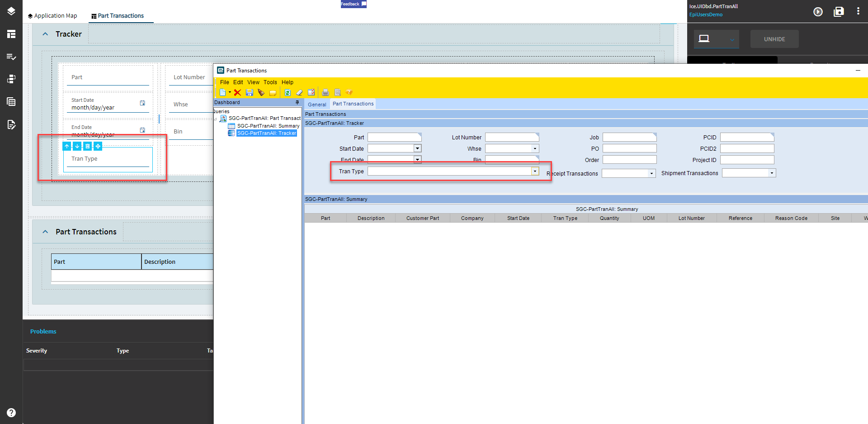Open the Start Date dropdown in the Part Transactions window
The width and height of the screenshot is (868, 424).
coord(417,148)
